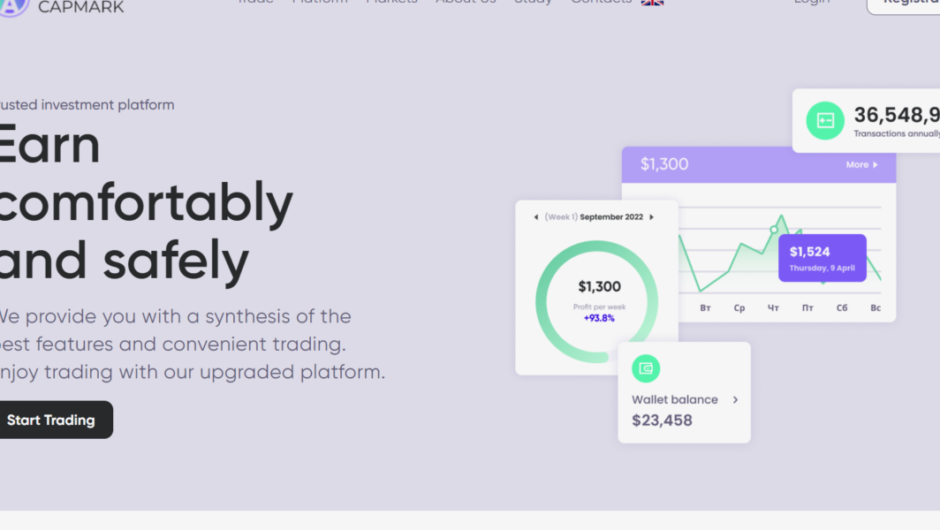This screenshot has width=940, height=530.
Task: Open the Platform menu item
Action: click(x=320, y=3)
